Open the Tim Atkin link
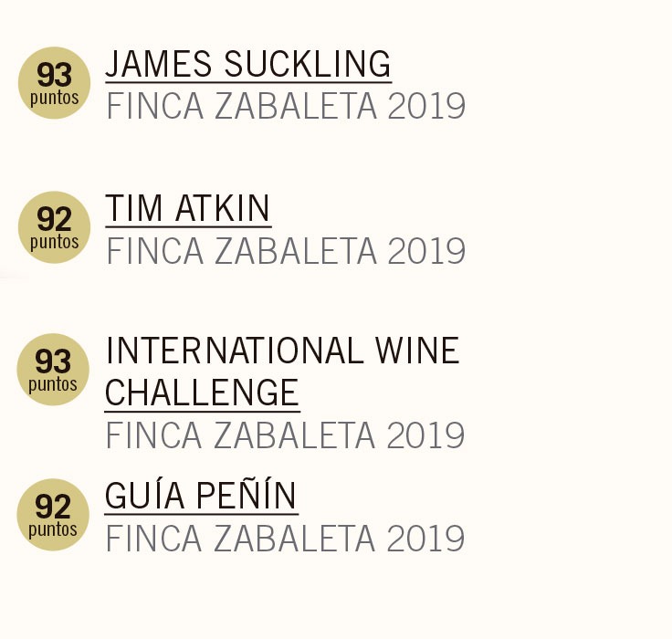 (x=188, y=209)
